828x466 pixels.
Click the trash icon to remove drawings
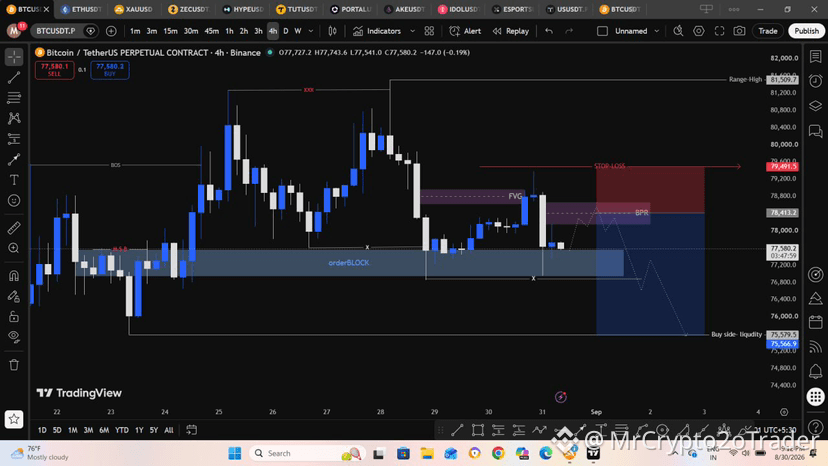[x=14, y=365]
